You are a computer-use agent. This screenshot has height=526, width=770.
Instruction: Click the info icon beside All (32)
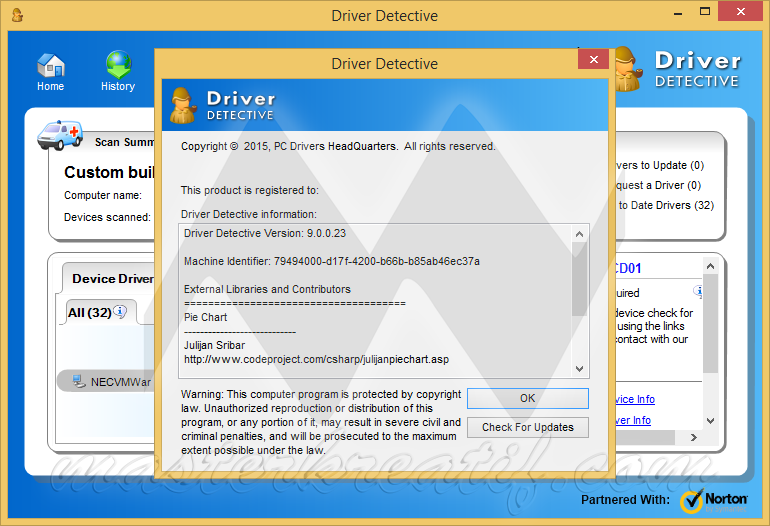coord(120,311)
